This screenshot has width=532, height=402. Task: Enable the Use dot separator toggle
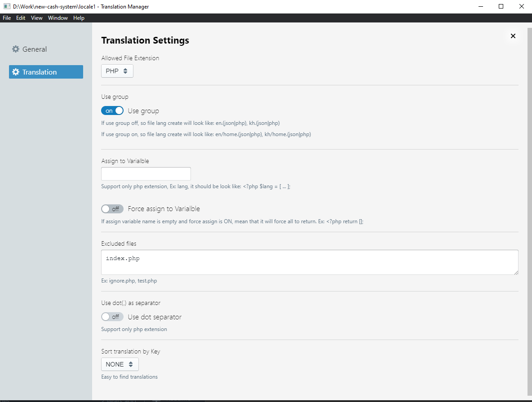pos(112,317)
